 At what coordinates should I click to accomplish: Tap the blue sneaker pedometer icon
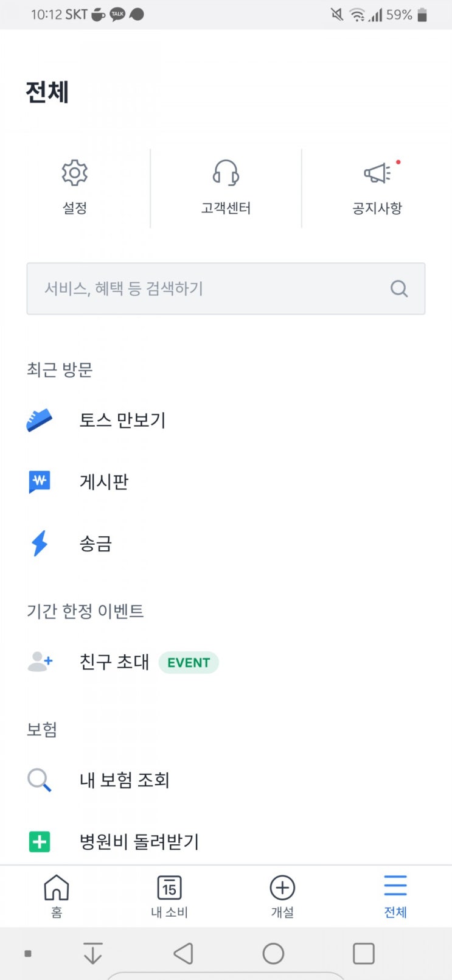point(40,420)
